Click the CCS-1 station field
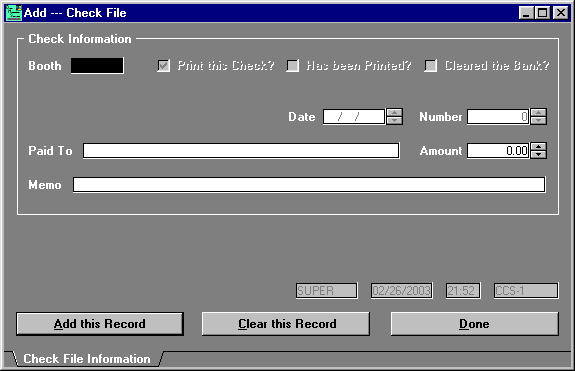 pos(526,291)
